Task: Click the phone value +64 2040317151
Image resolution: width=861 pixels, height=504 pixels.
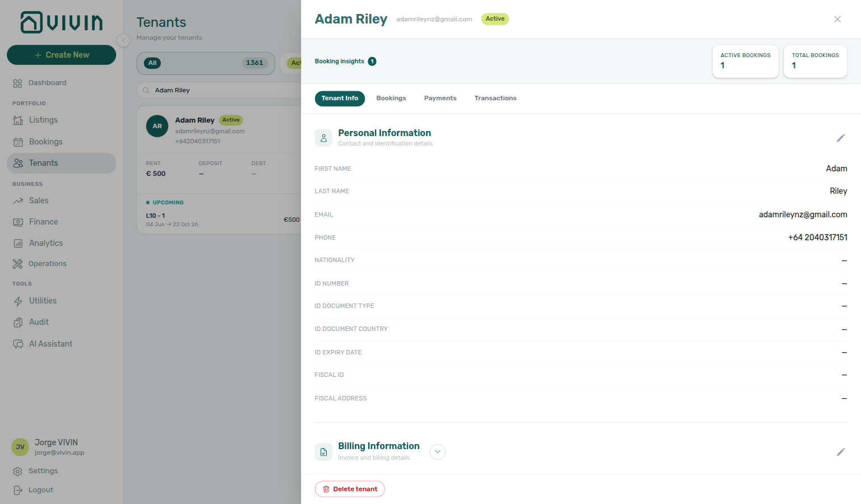Action: (x=817, y=237)
